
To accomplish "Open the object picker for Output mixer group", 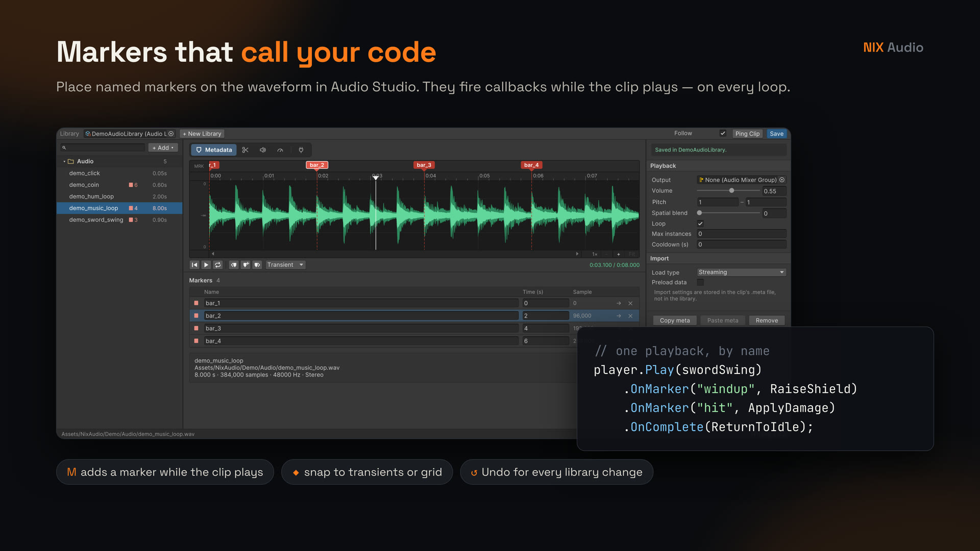I will pyautogui.click(x=782, y=180).
